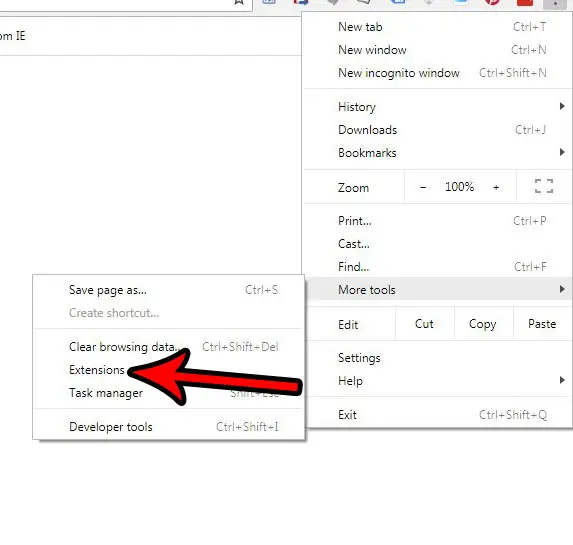Image resolution: width=573 pixels, height=545 pixels.
Task: Click the Pinterest extension icon
Action: click(492, 2)
